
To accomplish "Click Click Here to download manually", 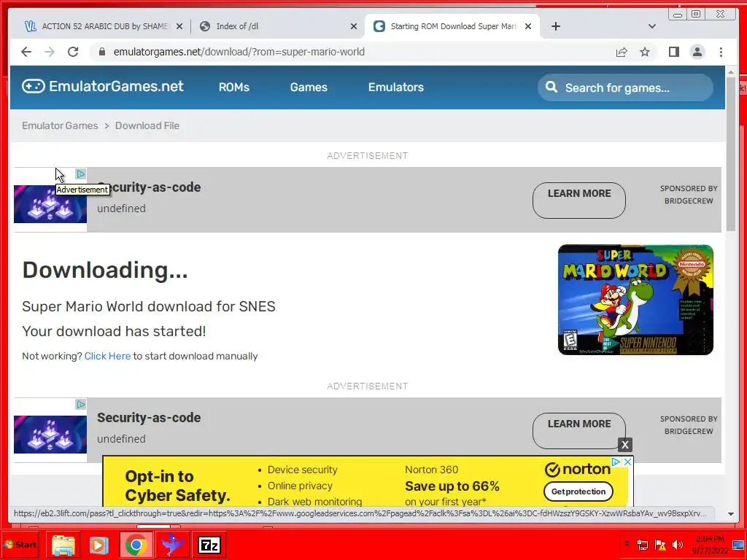I will pyautogui.click(x=107, y=356).
